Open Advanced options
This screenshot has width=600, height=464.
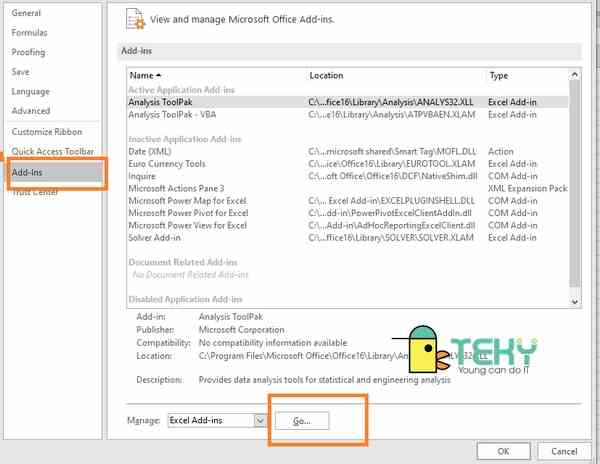coord(31,111)
